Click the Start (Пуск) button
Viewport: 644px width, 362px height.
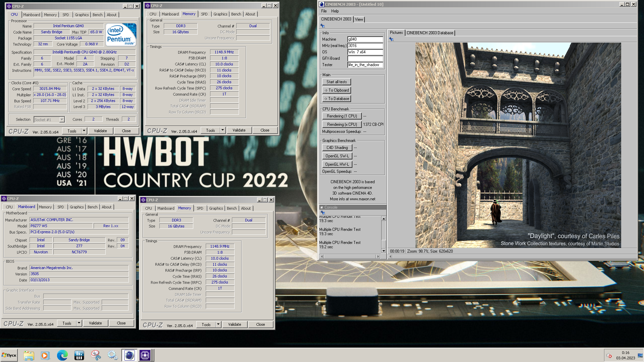click(x=9, y=355)
